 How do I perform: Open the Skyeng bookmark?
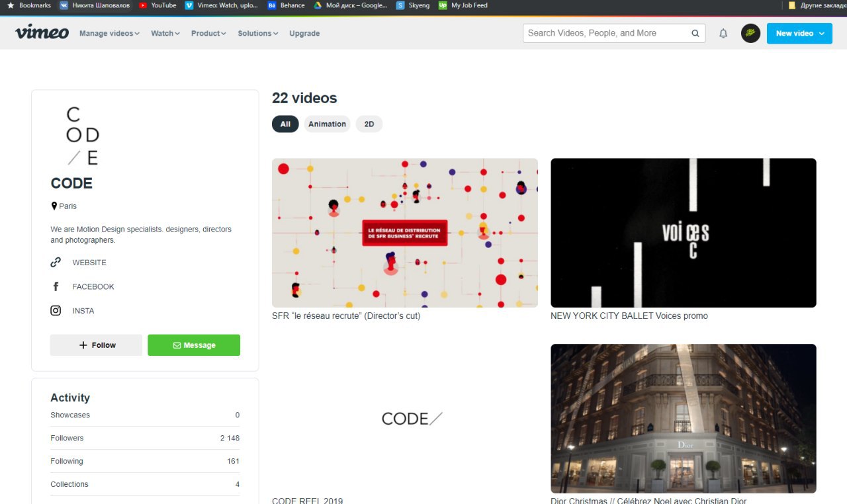tap(413, 5)
